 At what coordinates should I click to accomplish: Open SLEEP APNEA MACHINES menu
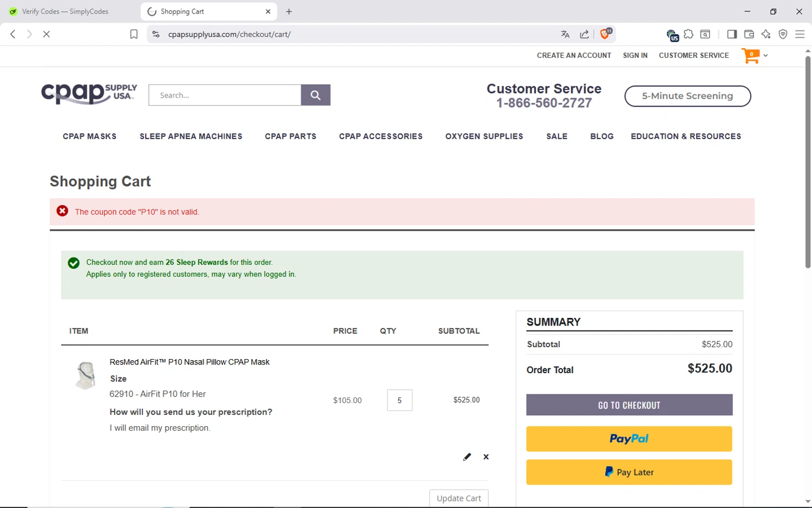[191, 136]
